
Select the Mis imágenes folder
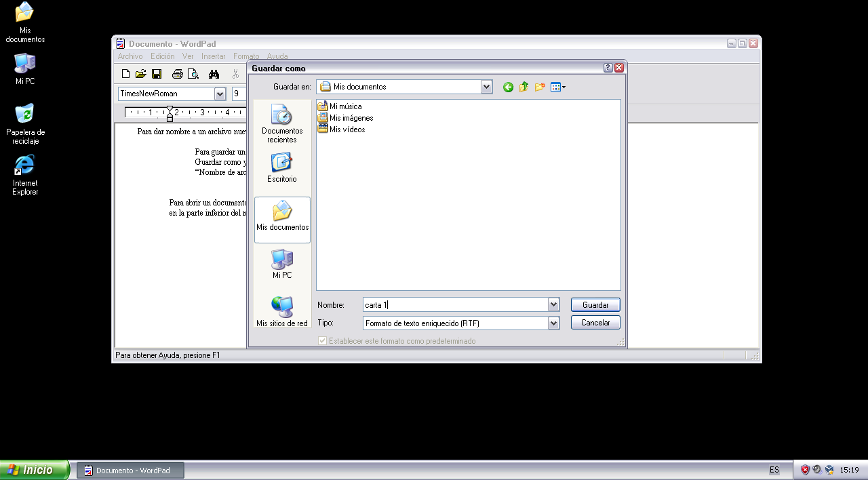345,118
